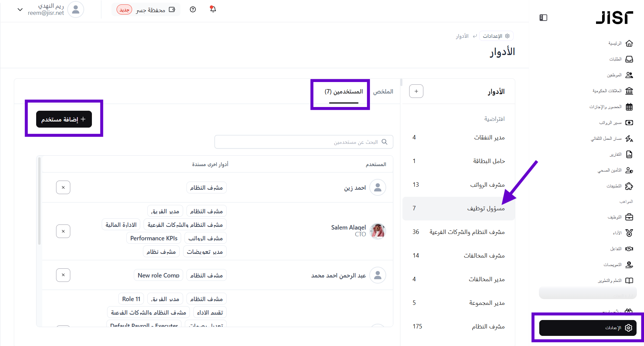Collapse the sidebar using panel toggle icon

(x=543, y=18)
